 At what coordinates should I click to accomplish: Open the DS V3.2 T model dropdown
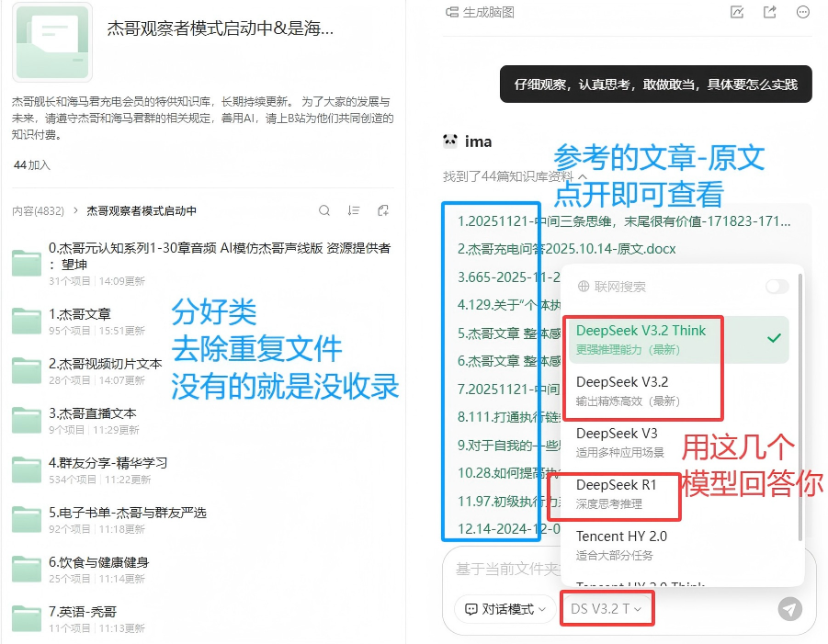point(607,608)
